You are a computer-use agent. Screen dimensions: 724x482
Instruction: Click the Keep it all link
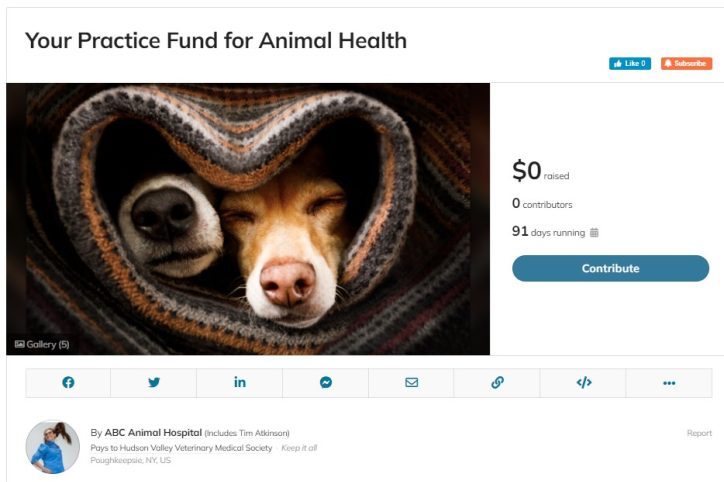(x=298, y=448)
